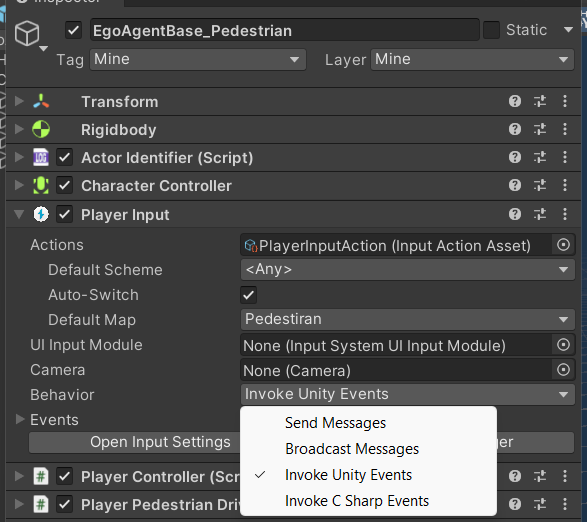Click the Player Input lightning icon

(41, 215)
